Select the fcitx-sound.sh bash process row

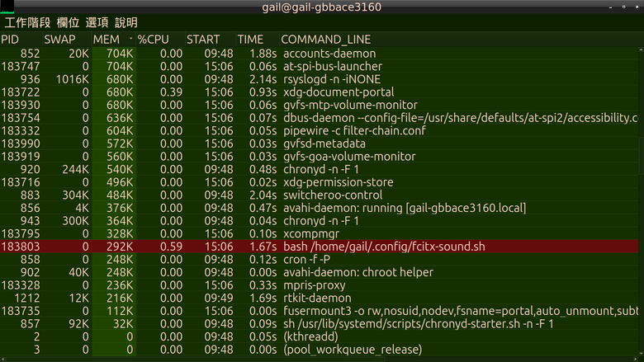point(320,247)
